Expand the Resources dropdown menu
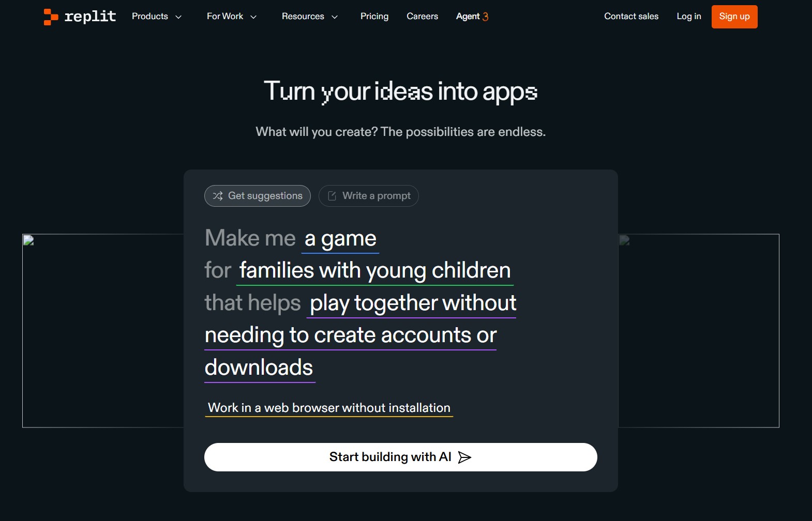The width and height of the screenshot is (812, 521). [309, 17]
